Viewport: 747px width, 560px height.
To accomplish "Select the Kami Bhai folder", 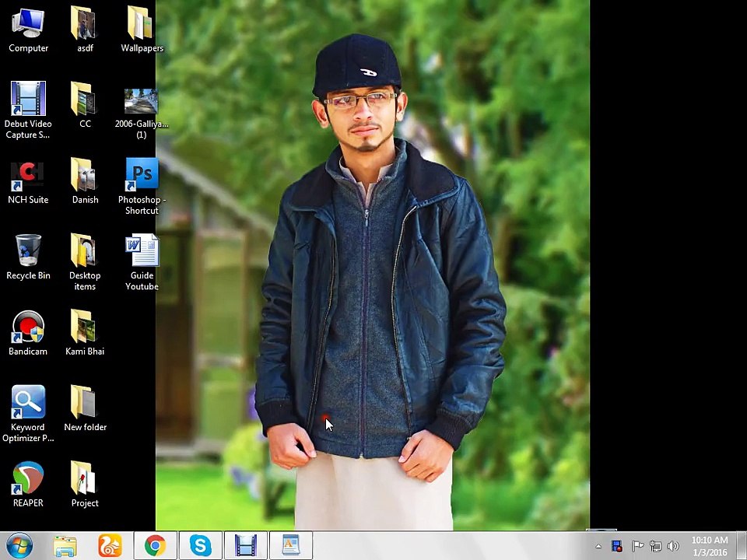I will tap(85, 333).
